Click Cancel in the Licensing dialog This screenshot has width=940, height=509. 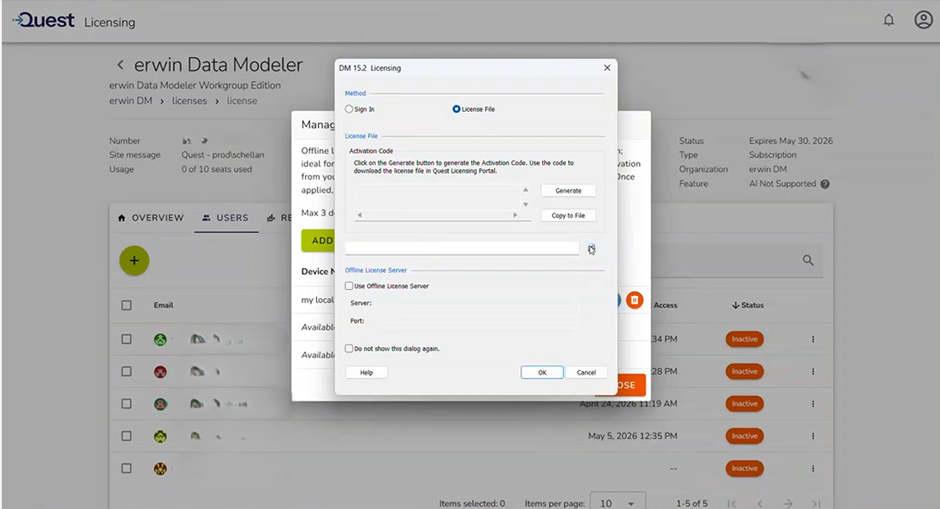(586, 372)
